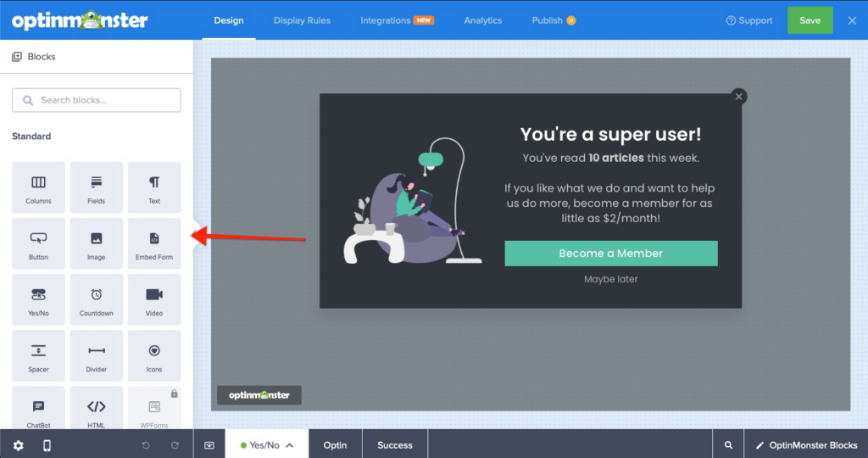868x458 pixels.
Task: Add the Columns block
Action: [38, 187]
